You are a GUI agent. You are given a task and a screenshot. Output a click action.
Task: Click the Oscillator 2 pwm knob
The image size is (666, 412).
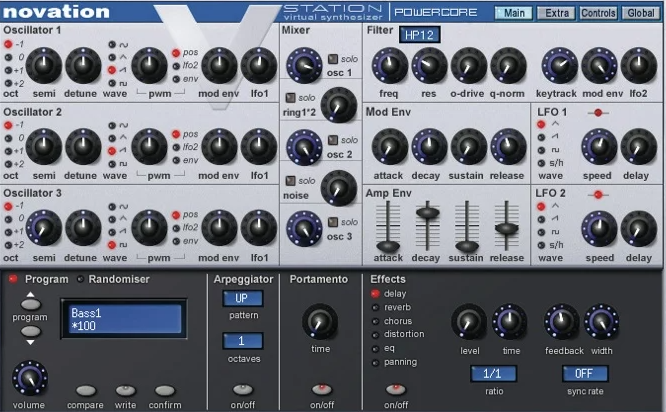(149, 147)
